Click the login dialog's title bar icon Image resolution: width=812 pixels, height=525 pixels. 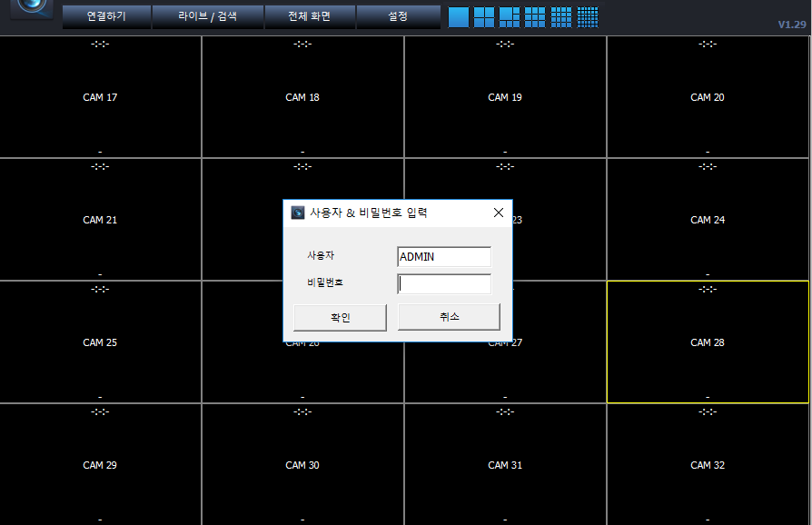click(297, 213)
